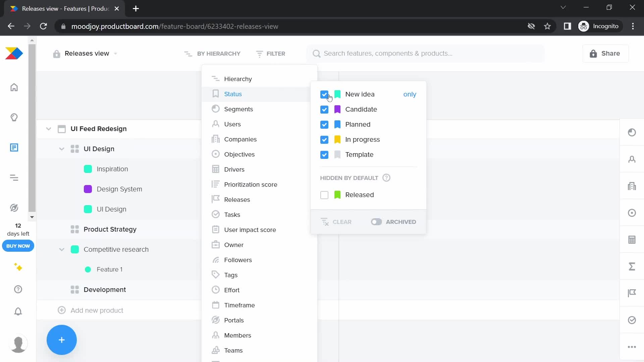The height and width of the screenshot is (362, 644).
Task: Toggle the Released status checkbox
Action: tap(324, 195)
